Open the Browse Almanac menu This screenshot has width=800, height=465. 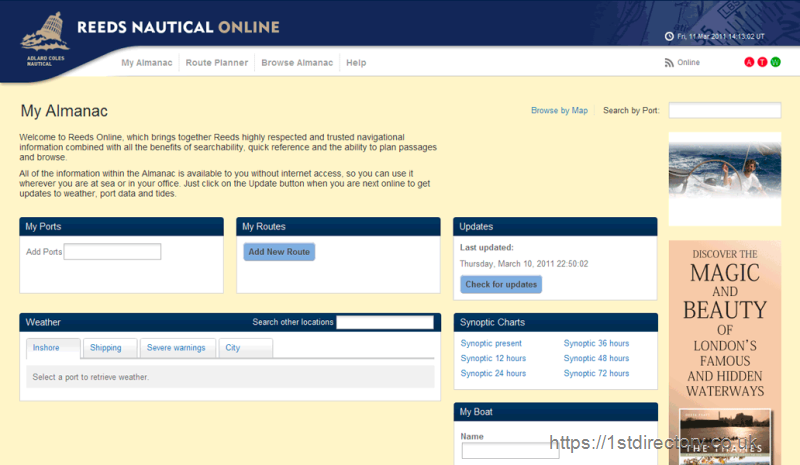pyautogui.click(x=297, y=63)
